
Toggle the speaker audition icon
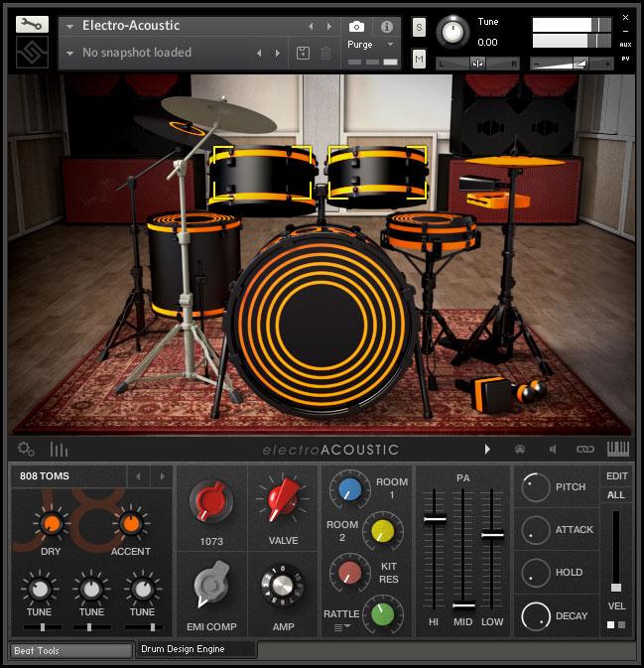(553, 449)
